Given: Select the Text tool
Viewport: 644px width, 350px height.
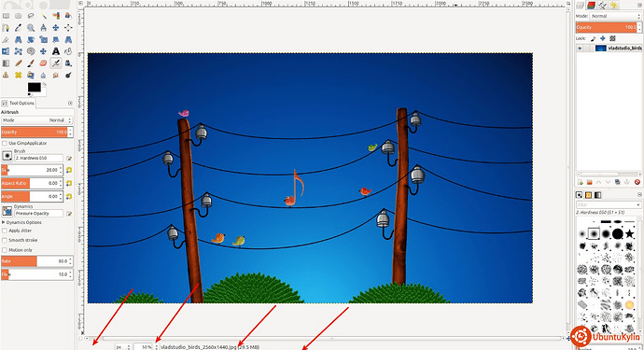Looking at the screenshot, I should pos(56,51).
